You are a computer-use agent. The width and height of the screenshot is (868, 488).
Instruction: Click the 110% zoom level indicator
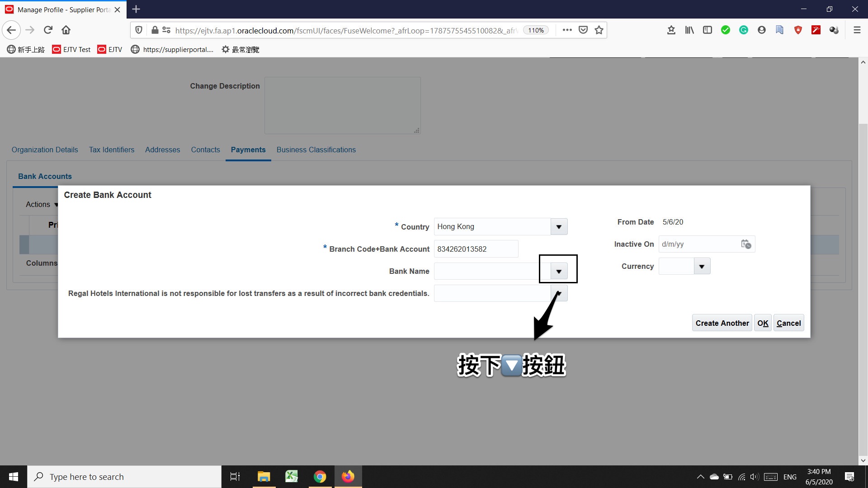click(x=536, y=30)
